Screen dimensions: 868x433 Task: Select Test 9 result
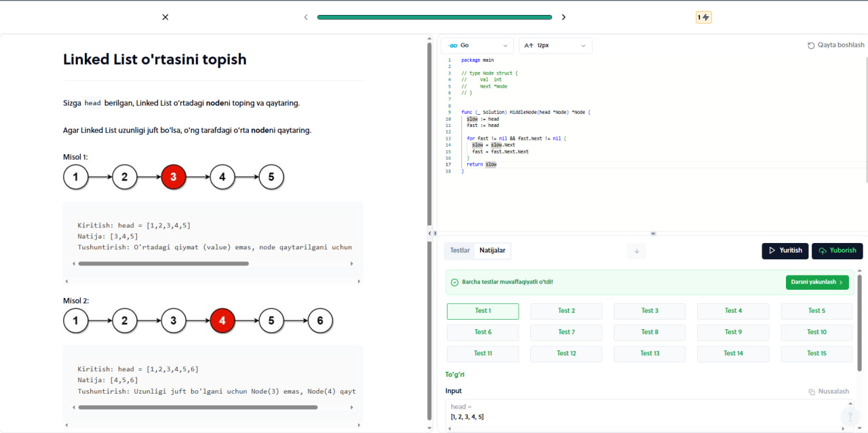(x=733, y=333)
